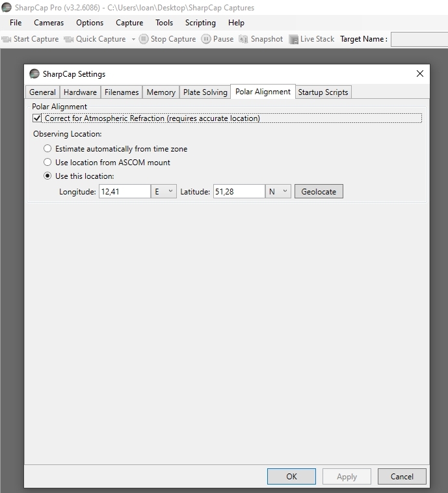448x493 pixels.
Task: Open Quick Capture dropdown arrow
Action: tap(133, 39)
